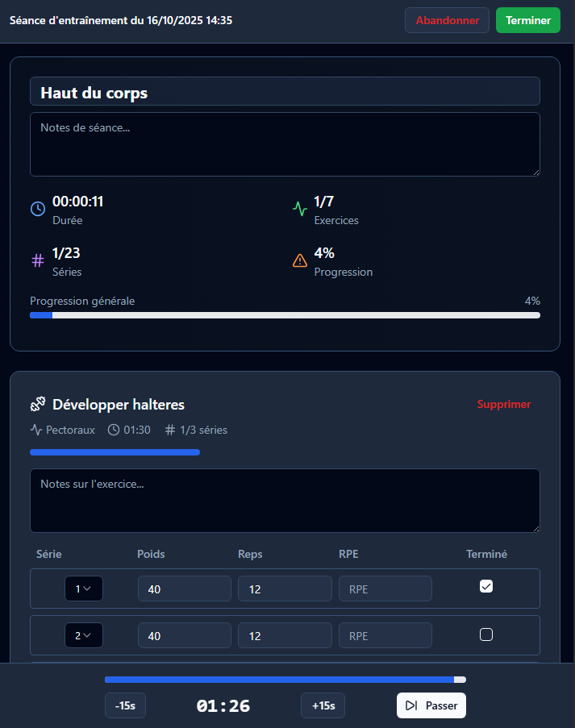The height and width of the screenshot is (728, 575).
Task: Click the hash icon next to 1/3 séries
Action: pyautogui.click(x=170, y=430)
